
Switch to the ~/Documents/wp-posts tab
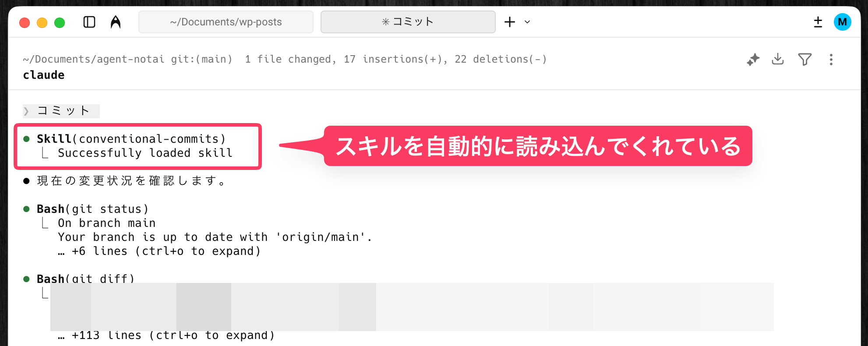point(226,22)
